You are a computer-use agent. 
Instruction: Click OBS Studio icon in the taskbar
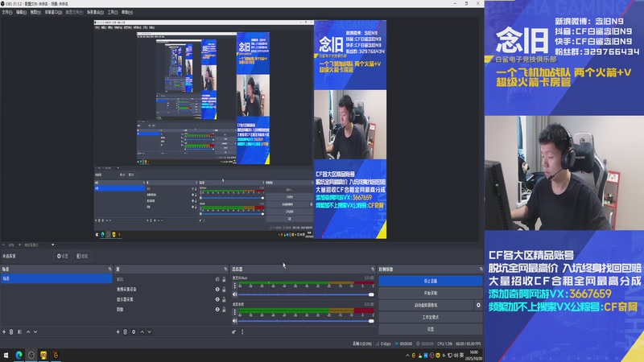tap(31, 355)
